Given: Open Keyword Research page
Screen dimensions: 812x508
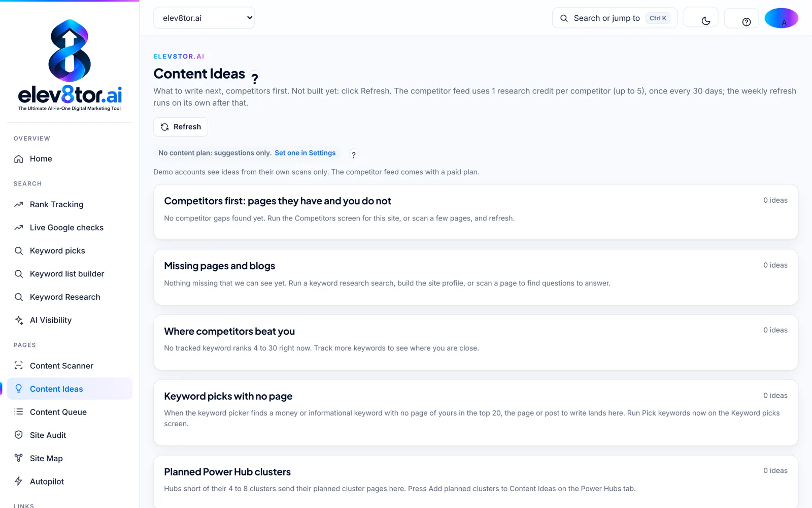Looking at the screenshot, I should click(x=70, y=297).
